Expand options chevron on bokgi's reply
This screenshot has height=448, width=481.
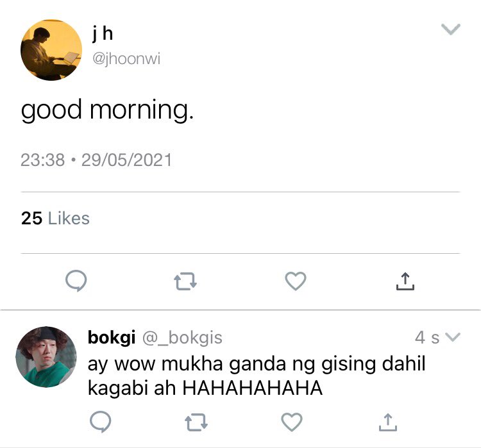point(453,337)
